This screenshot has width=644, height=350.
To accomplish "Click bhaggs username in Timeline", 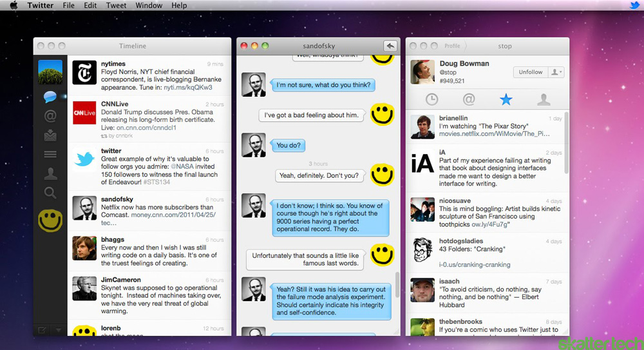I will point(113,239).
